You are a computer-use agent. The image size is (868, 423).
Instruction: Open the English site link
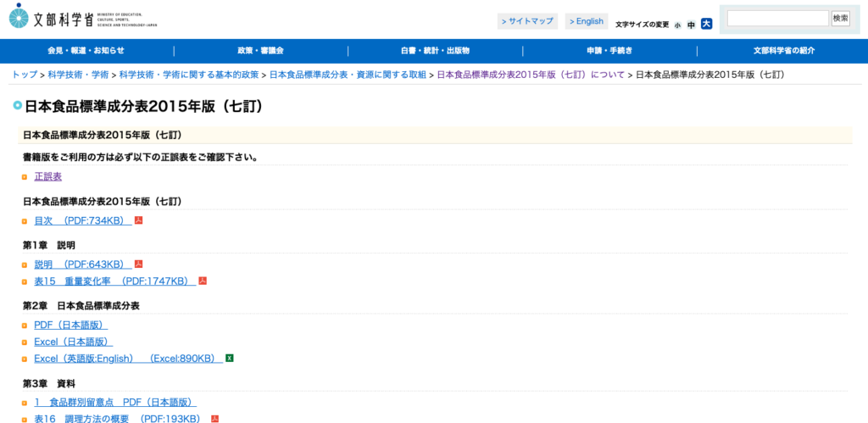click(x=587, y=21)
